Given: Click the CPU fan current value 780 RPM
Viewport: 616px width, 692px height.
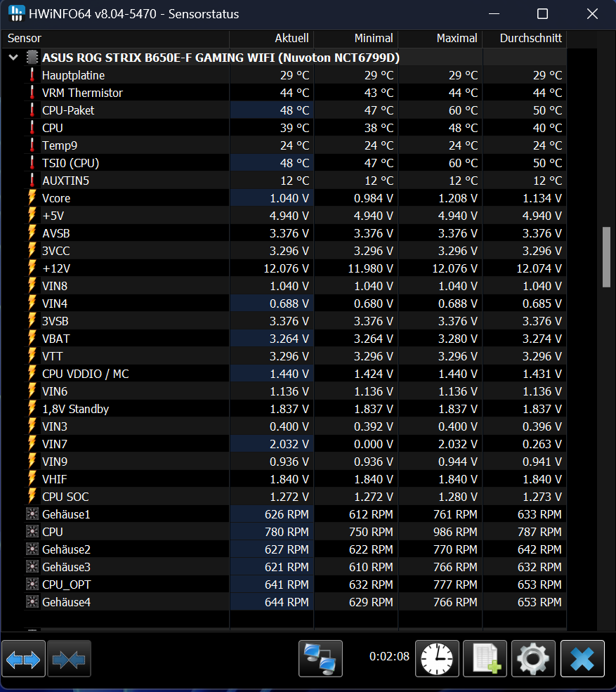Looking at the screenshot, I should [287, 532].
